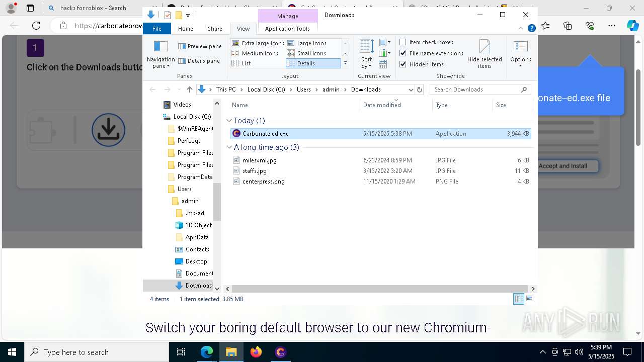Click the horizontal scrollbar in file list

coord(381,289)
